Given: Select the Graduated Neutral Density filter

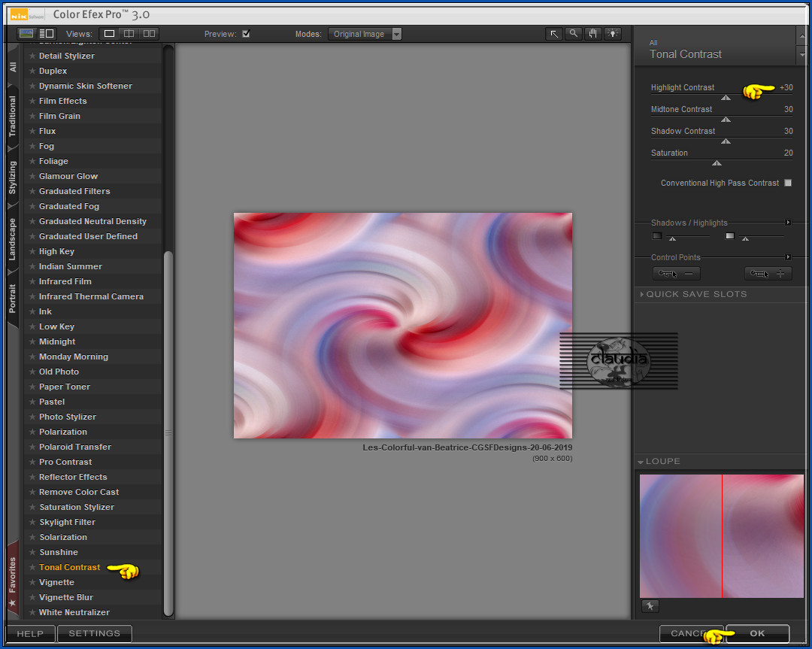Looking at the screenshot, I should pyautogui.click(x=92, y=221).
